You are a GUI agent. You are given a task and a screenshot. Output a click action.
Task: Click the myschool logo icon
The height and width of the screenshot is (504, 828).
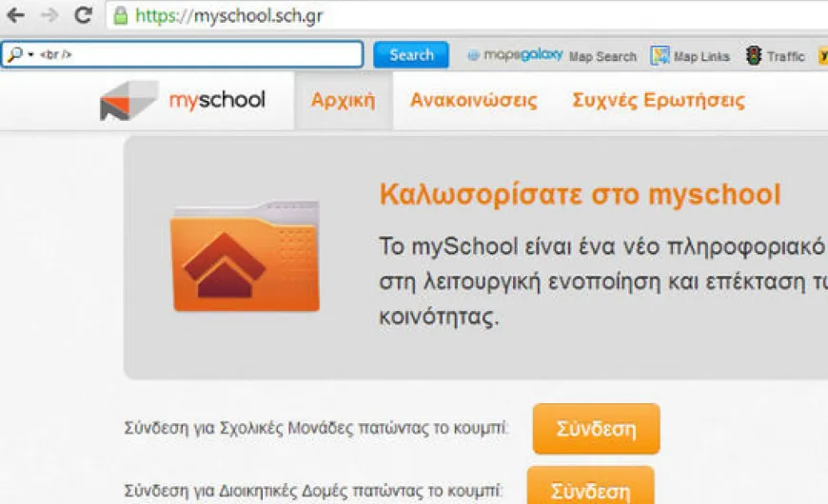point(128,100)
